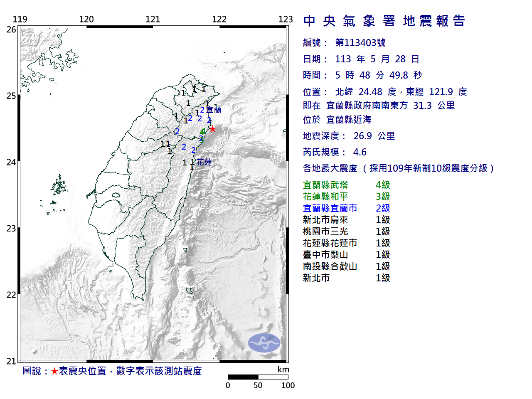Viewport: 532px width, 399px height.
Task: Click the 宜蘭 city label on the map
Action: (x=214, y=110)
